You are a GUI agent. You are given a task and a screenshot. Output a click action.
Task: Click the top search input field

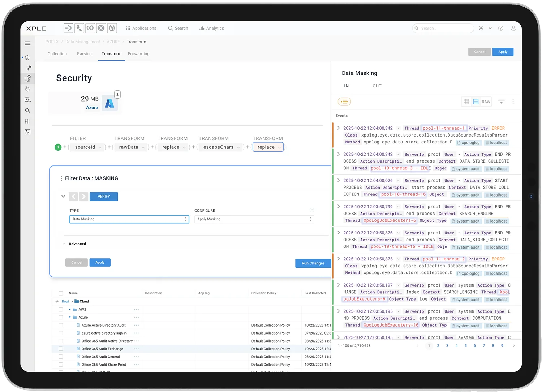[443, 28]
